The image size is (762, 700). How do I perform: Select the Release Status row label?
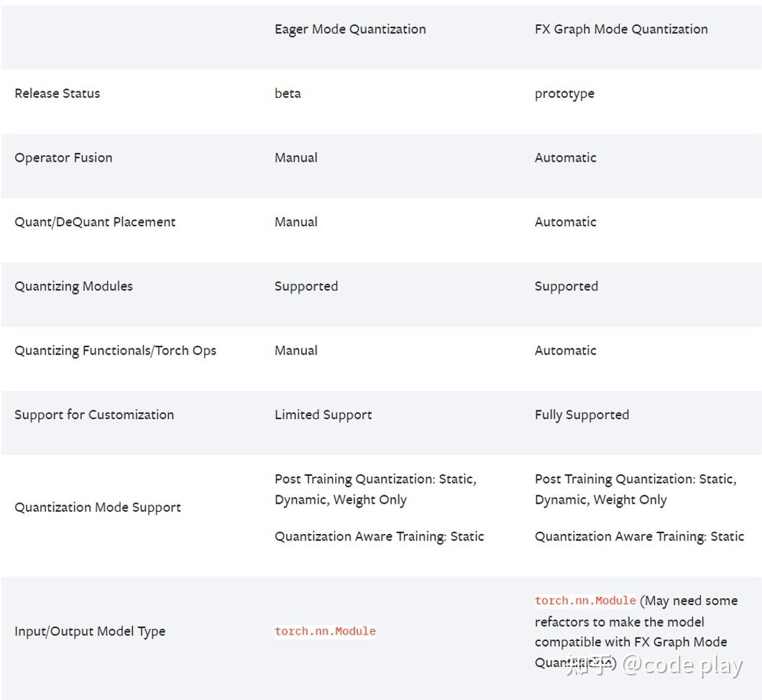click(x=58, y=93)
